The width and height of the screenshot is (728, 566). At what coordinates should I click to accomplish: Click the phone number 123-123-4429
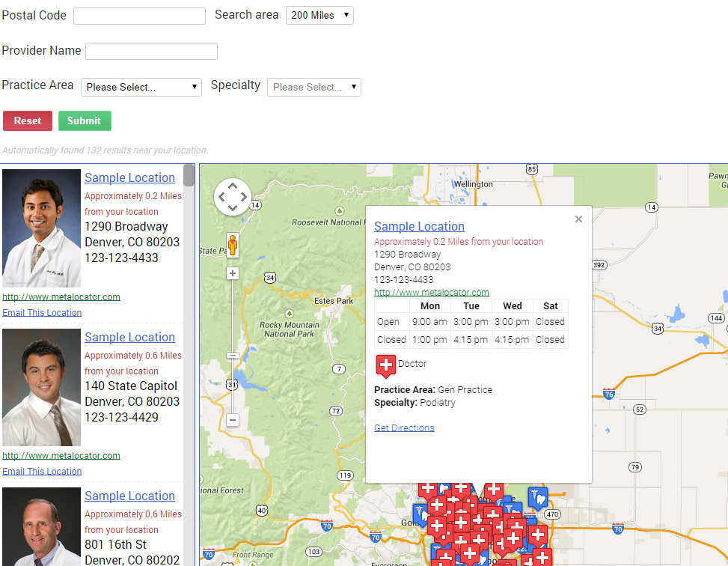tap(122, 417)
